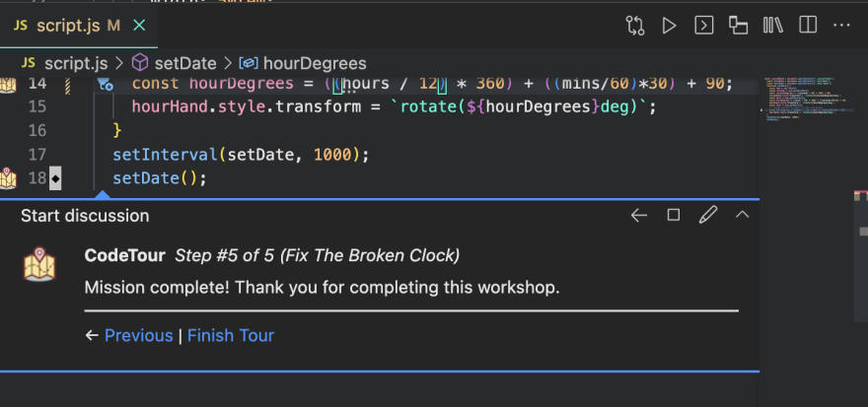The width and height of the screenshot is (868, 407).
Task: Open the terminal preview icon in toolbar
Action: coord(703,26)
